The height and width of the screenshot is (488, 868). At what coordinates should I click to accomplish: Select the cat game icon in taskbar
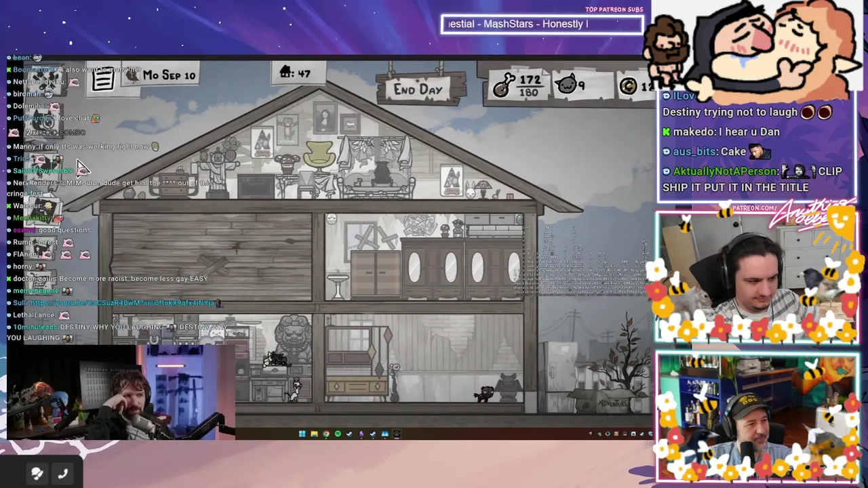click(397, 434)
